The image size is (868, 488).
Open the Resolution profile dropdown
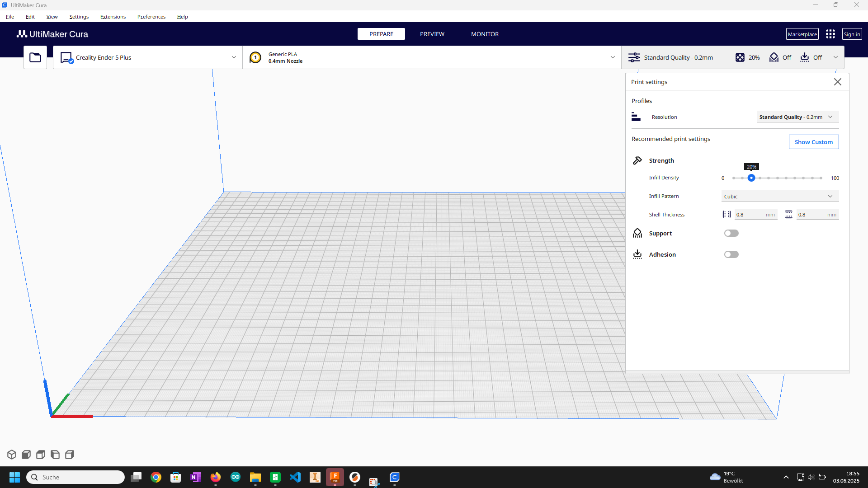797,117
